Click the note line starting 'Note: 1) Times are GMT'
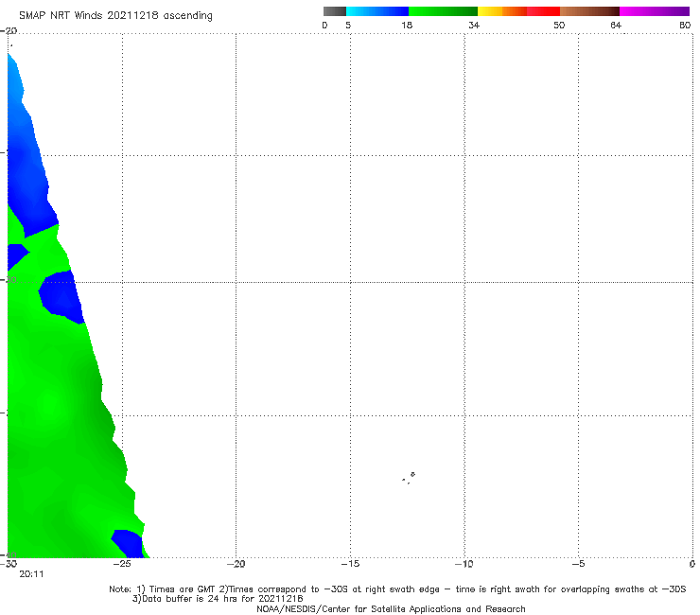 point(397,589)
